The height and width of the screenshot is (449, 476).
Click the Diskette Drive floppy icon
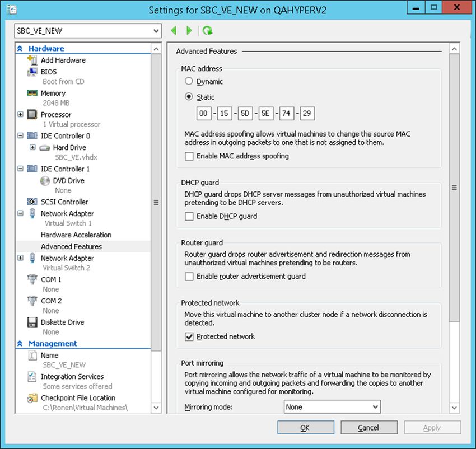click(32, 322)
